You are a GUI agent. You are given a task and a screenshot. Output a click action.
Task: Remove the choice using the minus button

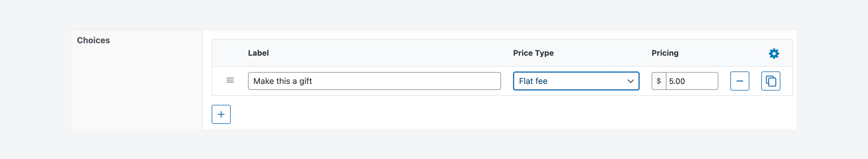(x=740, y=81)
